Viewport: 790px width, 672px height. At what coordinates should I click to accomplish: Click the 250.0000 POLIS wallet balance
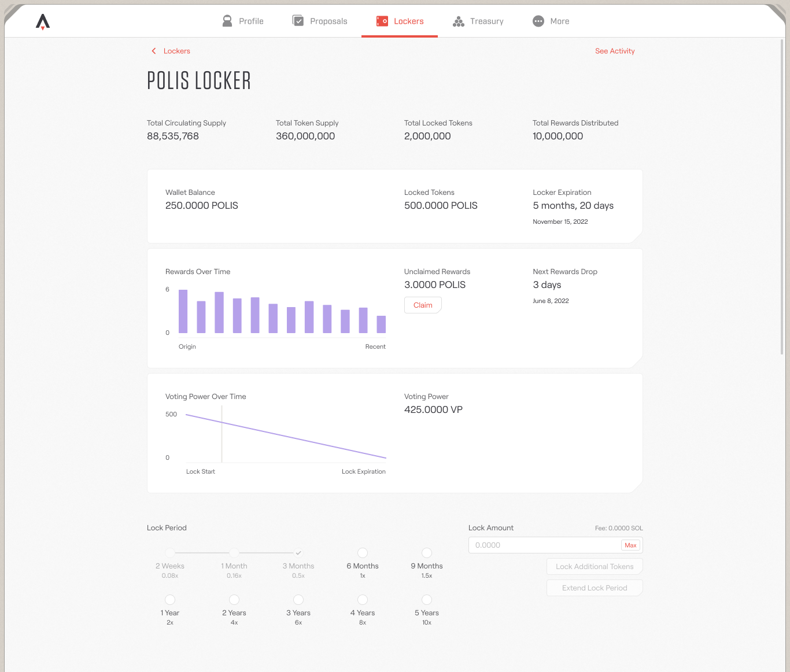(x=202, y=205)
